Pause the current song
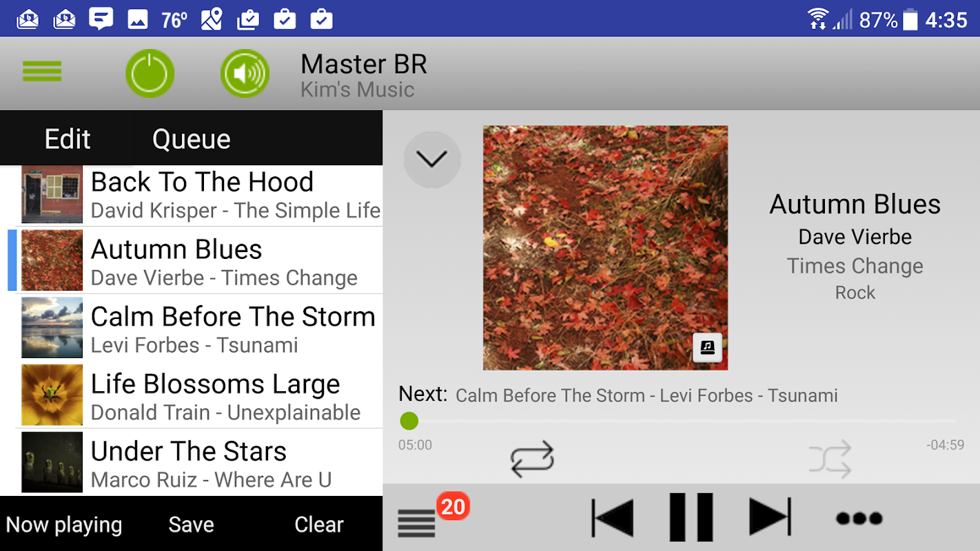The height and width of the screenshot is (551, 980). click(691, 517)
